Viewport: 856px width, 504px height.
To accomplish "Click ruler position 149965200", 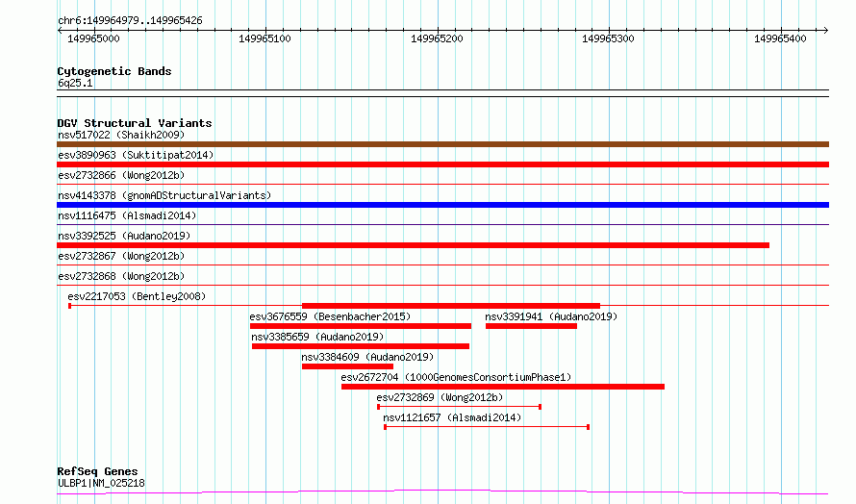I will tap(437, 38).
